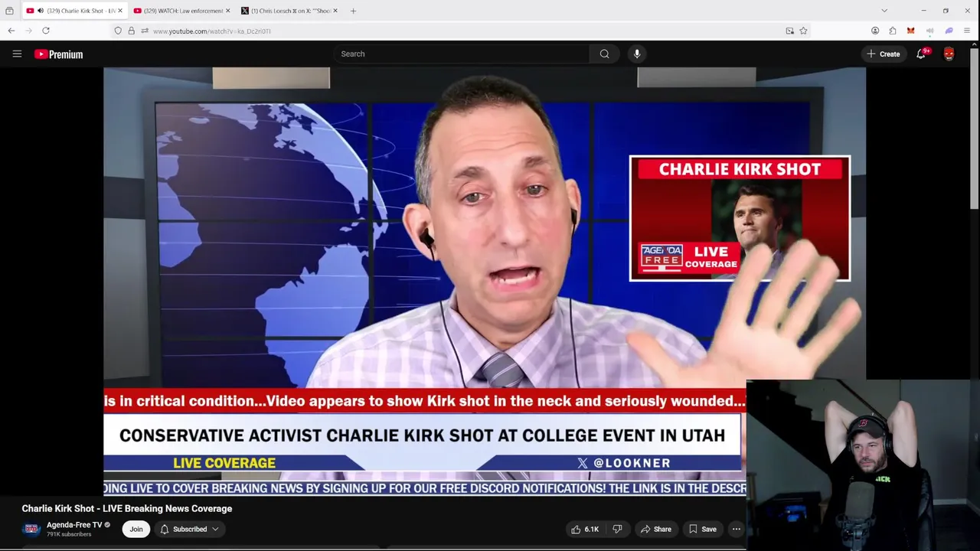Click the webcam overlay thumbnail
The width and height of the screenshot is (980, 551).
(863, 465)
